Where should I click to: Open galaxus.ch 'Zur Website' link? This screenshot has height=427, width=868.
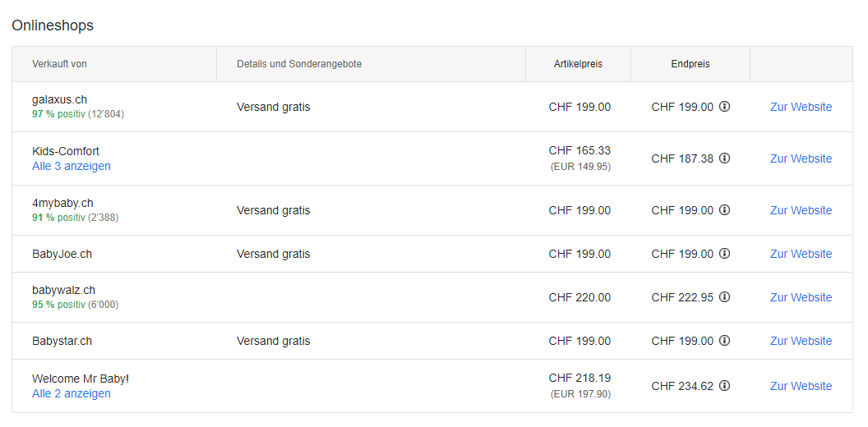point(801,107)
